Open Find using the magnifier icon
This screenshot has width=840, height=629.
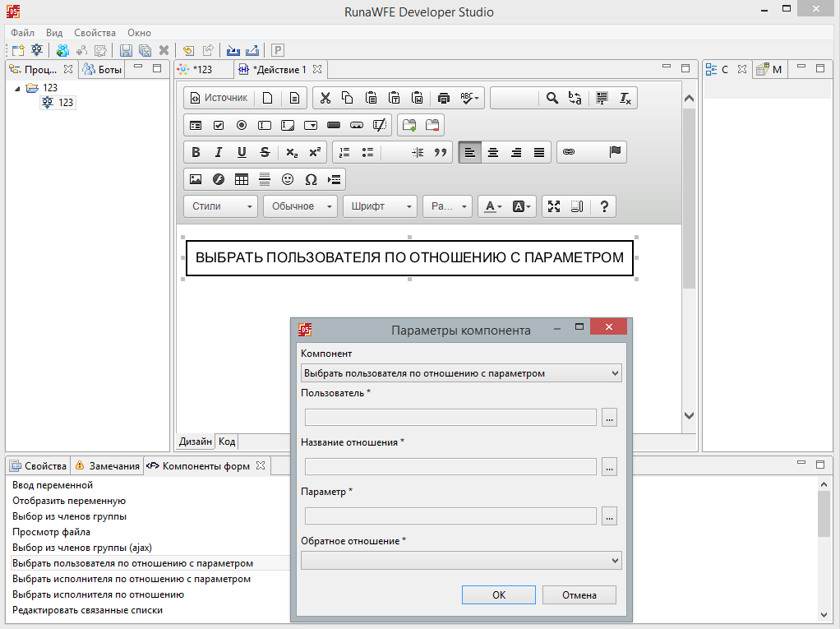[x=552, y=99]
